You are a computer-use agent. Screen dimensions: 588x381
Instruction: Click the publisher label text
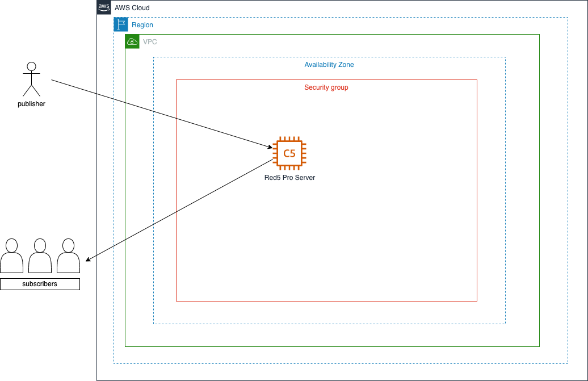(32, 104)
